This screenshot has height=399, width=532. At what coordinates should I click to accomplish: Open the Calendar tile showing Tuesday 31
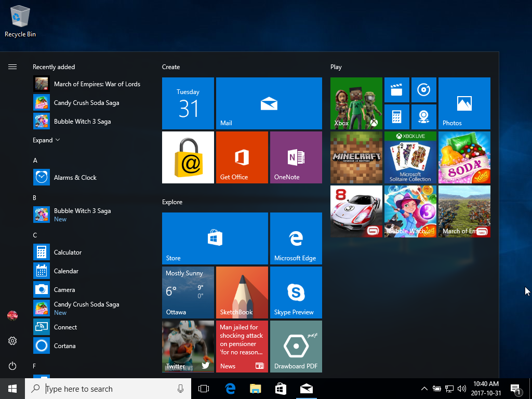[188, 103]
